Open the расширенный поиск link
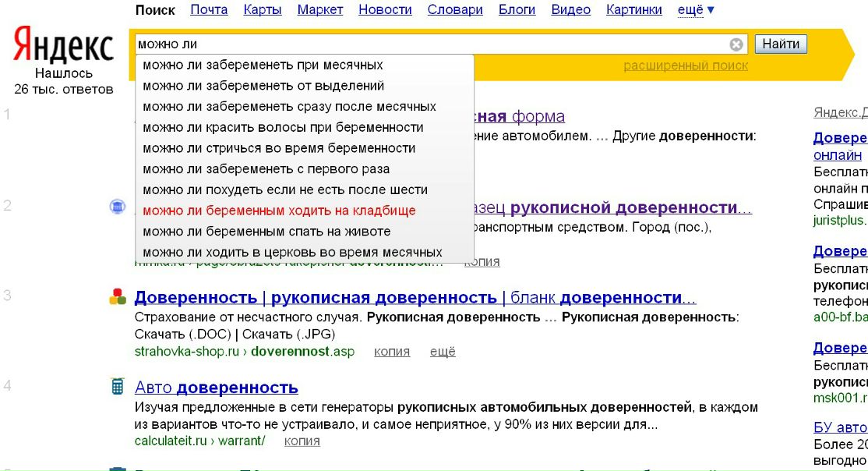Image resolution: width=868 pixels, height=471 pixels. click(686, 66)
